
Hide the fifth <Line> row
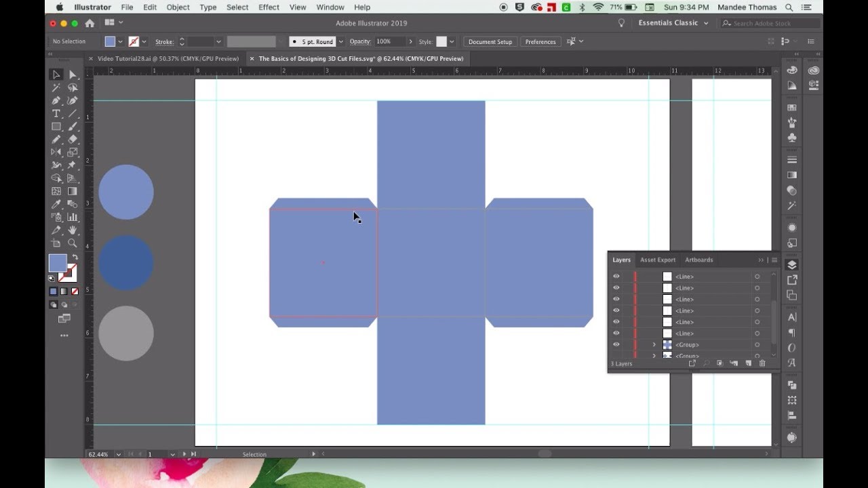616,322
